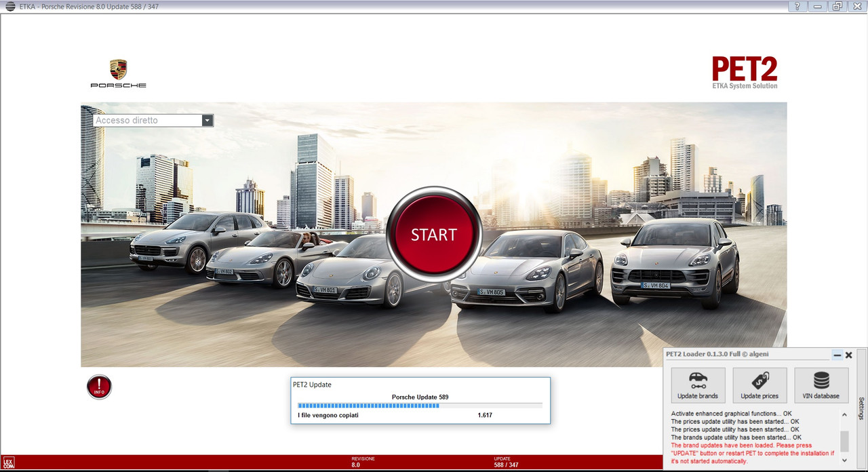Image resolution: width=868 pixels, height=472 pixels.
Task: Minimize the ETKA window
Action: pyautogui.click(x=817, y=6)
